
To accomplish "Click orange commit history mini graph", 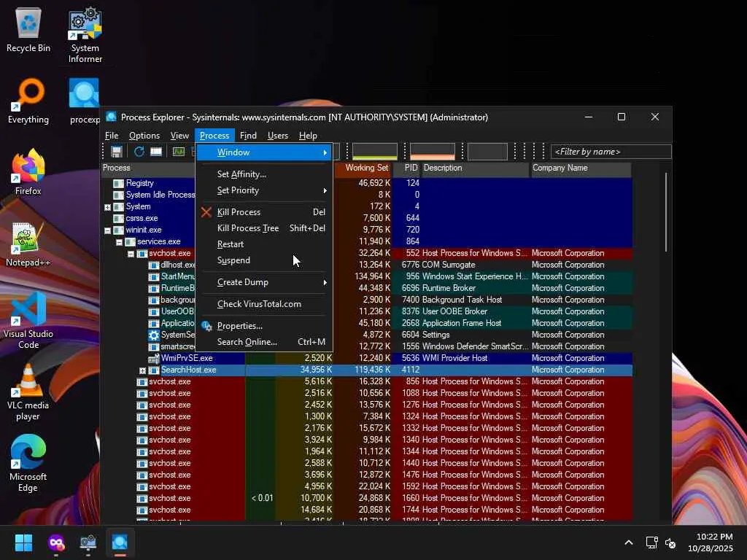I will tap(432, 152).
